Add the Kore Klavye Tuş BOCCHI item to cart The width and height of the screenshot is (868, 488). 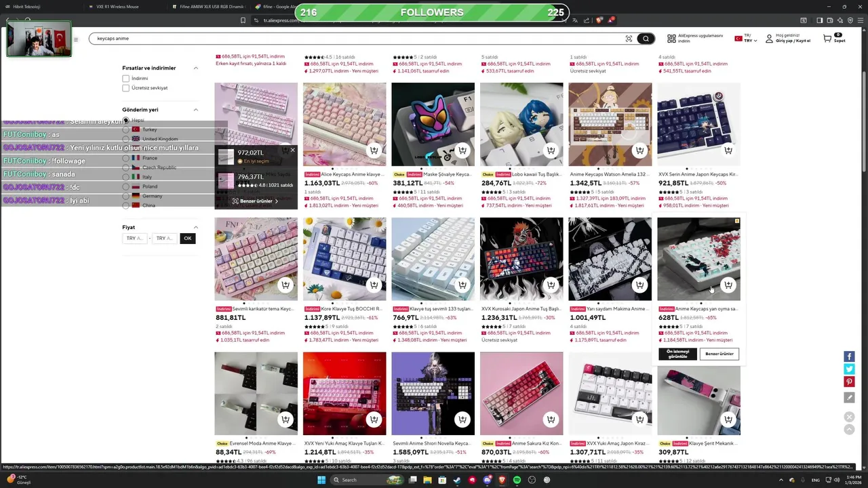[x=374, y=285]
